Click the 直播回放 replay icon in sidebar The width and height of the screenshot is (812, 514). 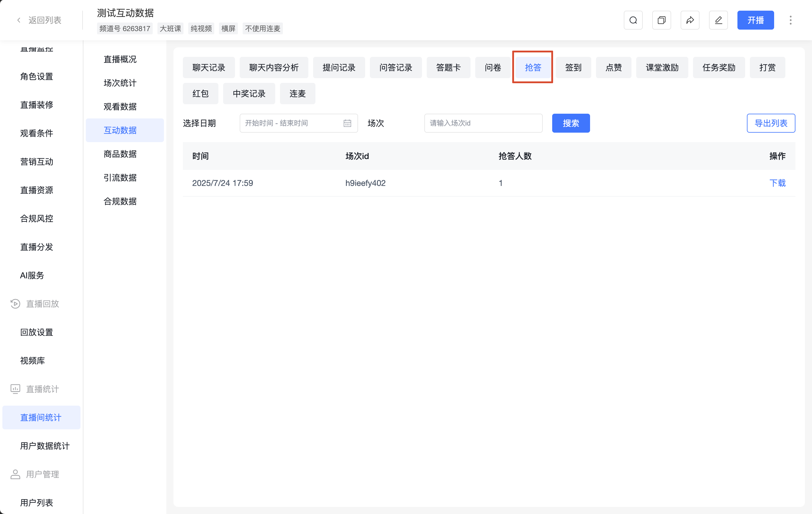point(15,304)
